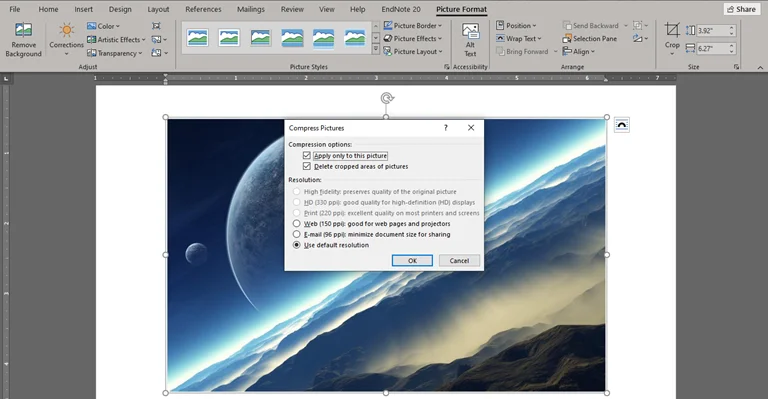Open the Alt Text pane
Viewport: 768px width, 399px height.
pyautogui.click(x=470, y=40)
